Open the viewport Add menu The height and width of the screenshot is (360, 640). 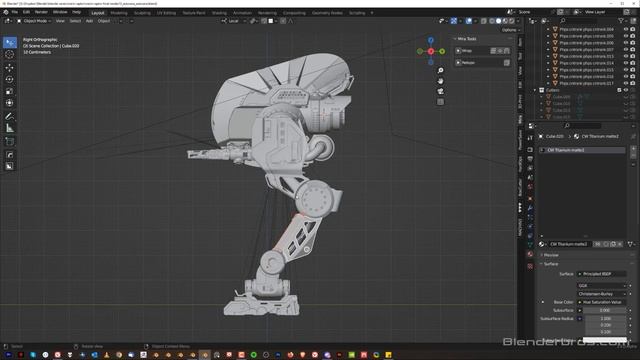tap(89, 21)
